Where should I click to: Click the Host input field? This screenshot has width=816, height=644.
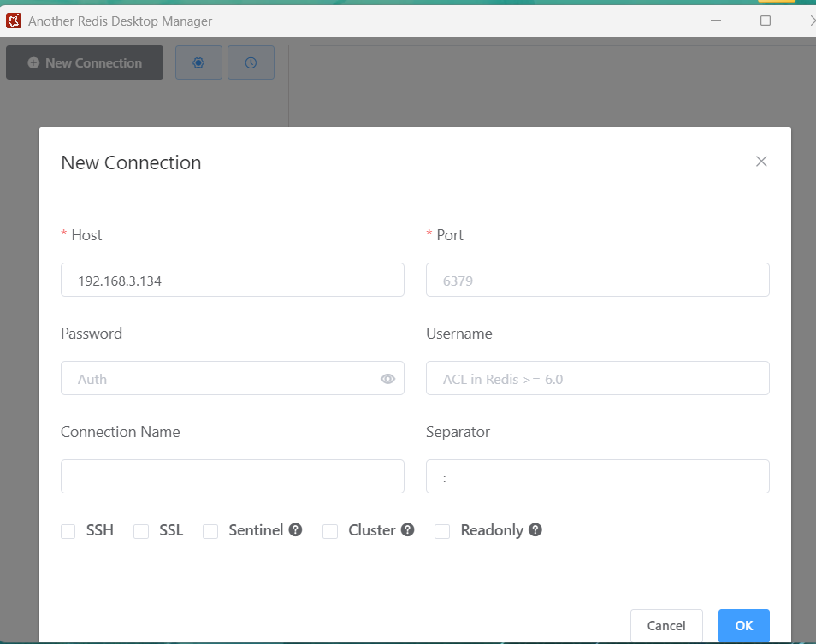pos(232,280)
